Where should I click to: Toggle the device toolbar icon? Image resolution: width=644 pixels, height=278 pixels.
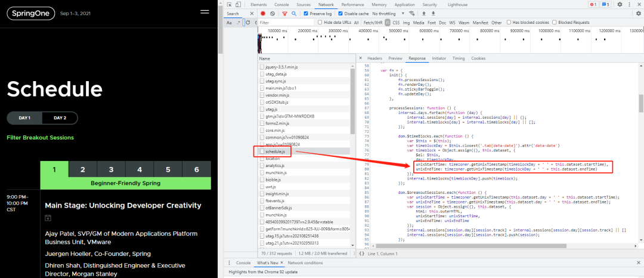238,5
